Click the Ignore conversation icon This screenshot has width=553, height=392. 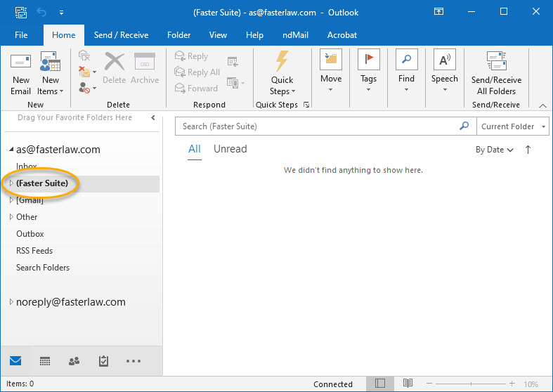pos(84,55)
